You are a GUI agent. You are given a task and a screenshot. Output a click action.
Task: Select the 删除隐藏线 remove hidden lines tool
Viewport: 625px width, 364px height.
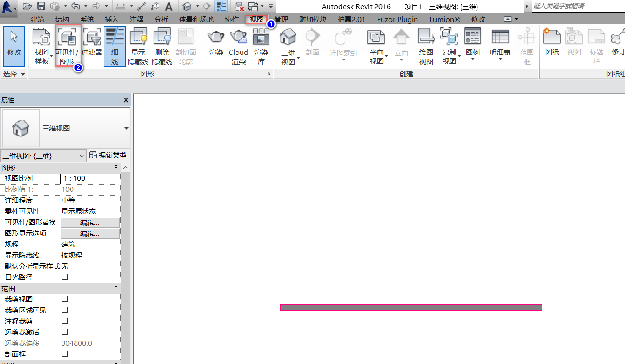tap(162, 46)
